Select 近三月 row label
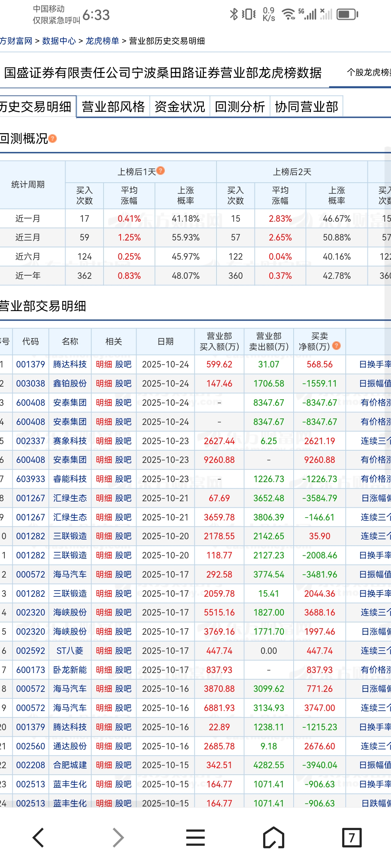 (x=28, y=237)
